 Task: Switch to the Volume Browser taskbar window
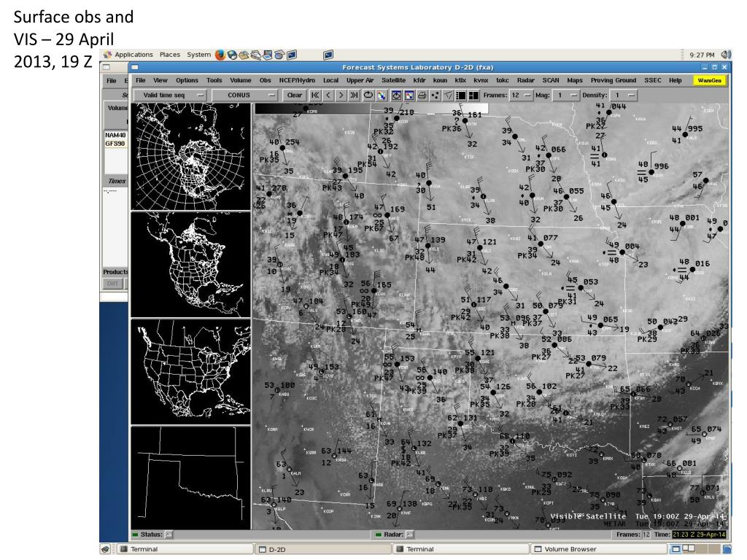(x=599, y=549)
